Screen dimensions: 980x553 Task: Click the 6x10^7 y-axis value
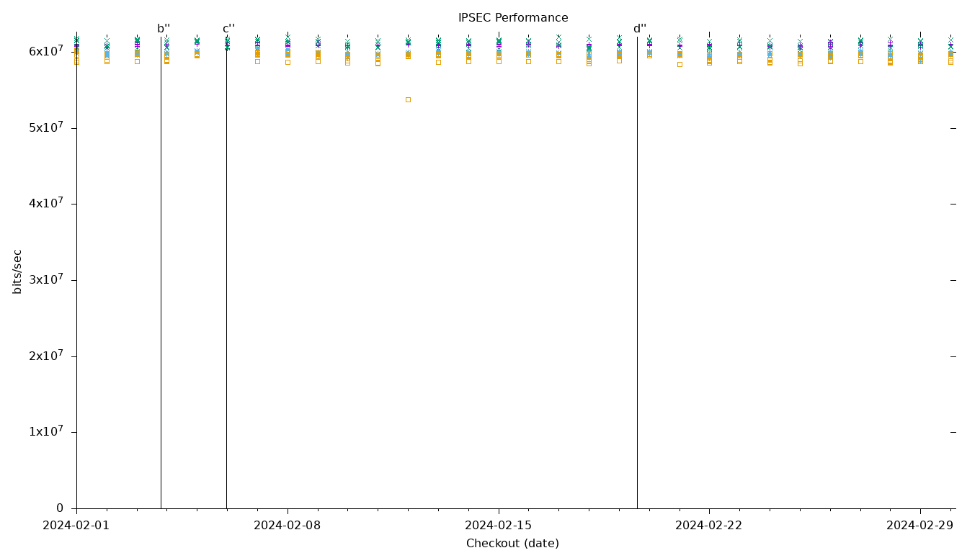(46, 50)
